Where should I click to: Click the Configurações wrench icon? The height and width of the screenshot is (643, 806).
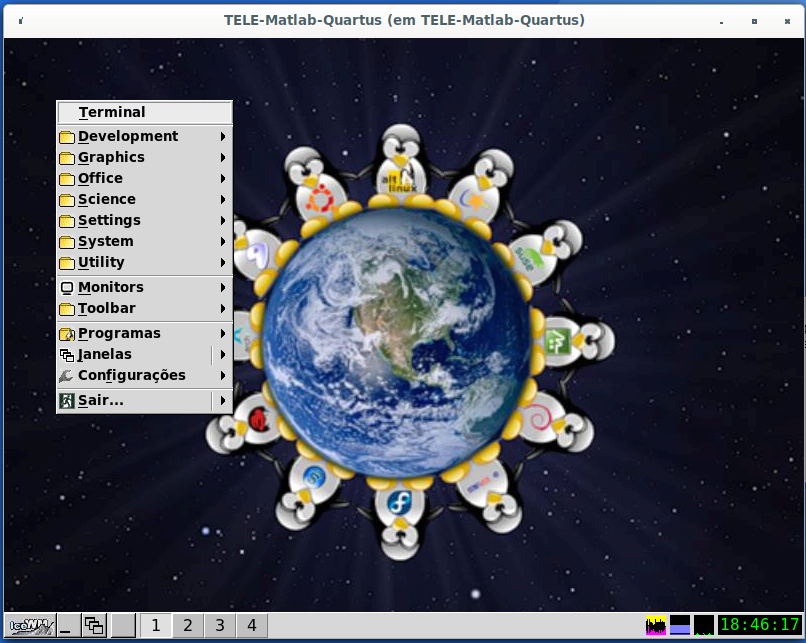(66, 376)
